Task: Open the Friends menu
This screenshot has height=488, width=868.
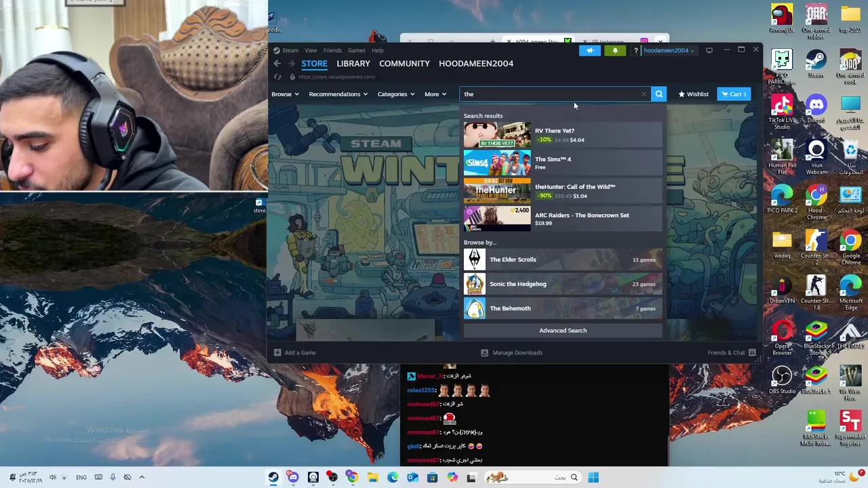Action: [x=332, y=50]
